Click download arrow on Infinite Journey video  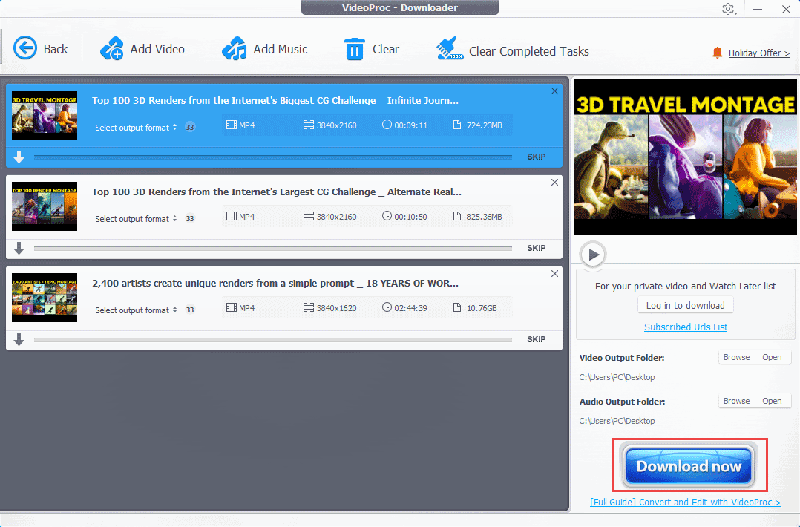click(19, 157)
